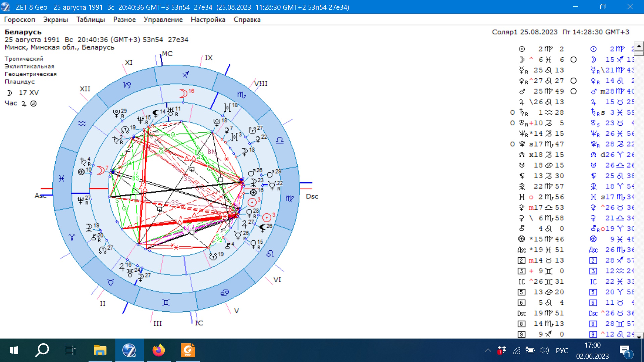Open Firefox from the taskbar
The height and width of the screenshot is (362, 644).
coord(159,351)
